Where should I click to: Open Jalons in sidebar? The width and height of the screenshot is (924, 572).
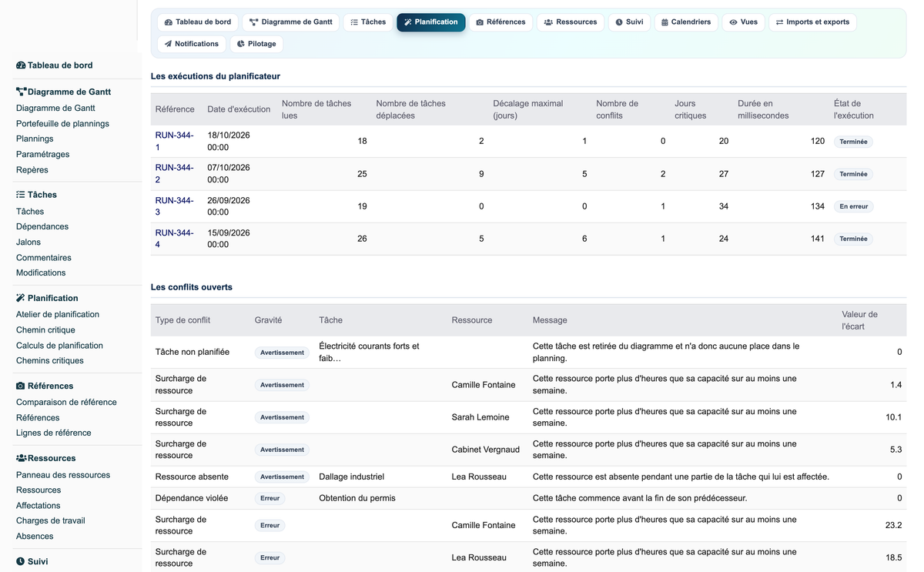pyautogui.click(x=28, y=242)
